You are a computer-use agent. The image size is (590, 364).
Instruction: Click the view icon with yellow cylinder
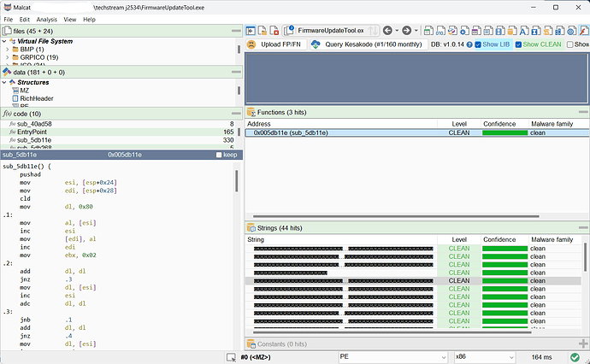click(x=512, y=31)
